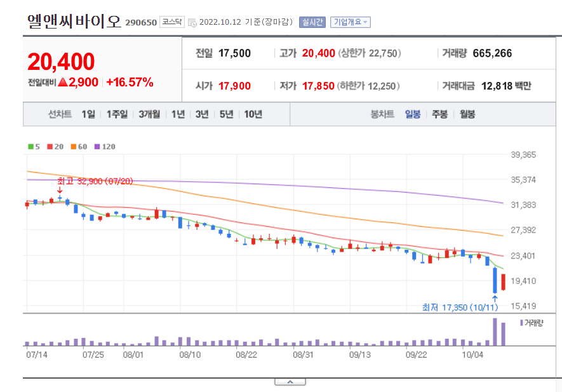Click the 거래량 value 665,266

coord(492,53)
